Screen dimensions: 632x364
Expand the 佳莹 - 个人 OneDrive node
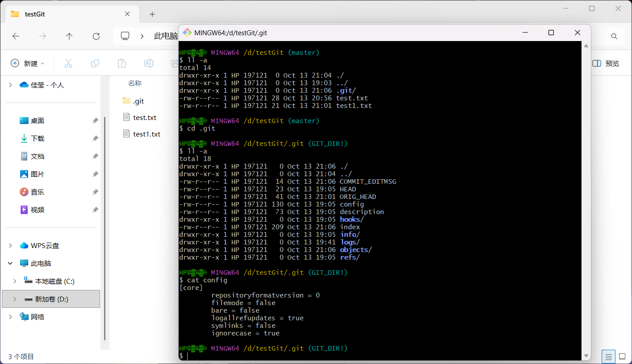click(x=10, y=85)
